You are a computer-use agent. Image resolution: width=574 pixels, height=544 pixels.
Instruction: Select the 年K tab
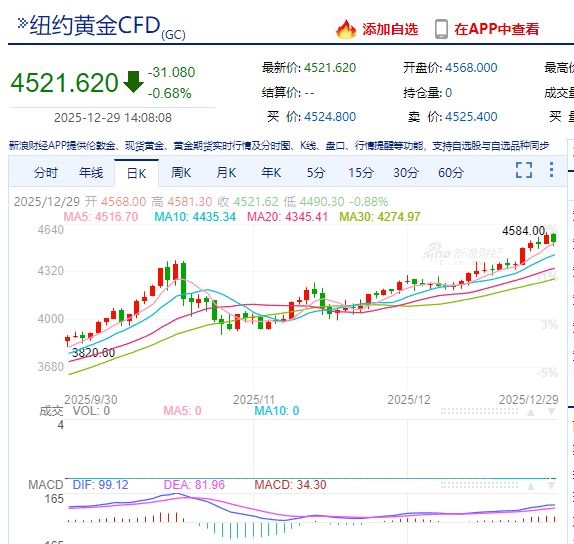(271, 172)
